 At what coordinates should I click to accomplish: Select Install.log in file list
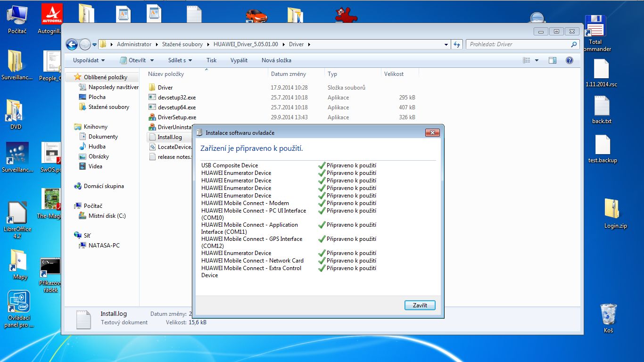[x=169, y=137]
